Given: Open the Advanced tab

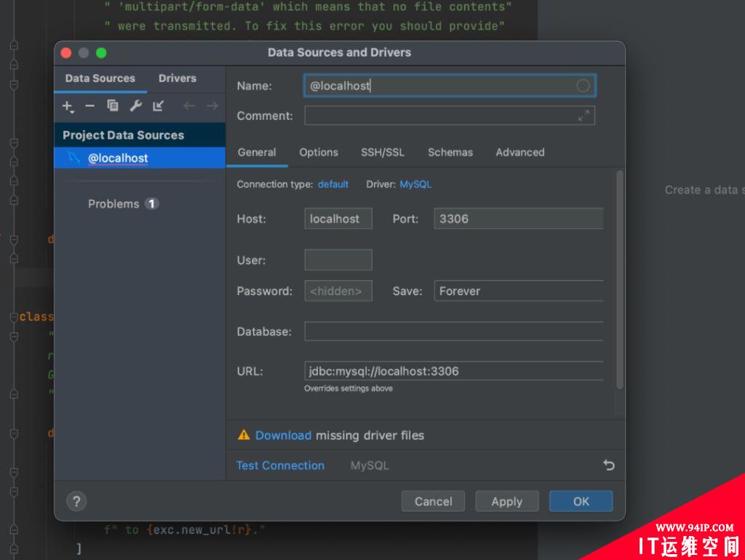Looking at the screenshot, I should [520, 153].
